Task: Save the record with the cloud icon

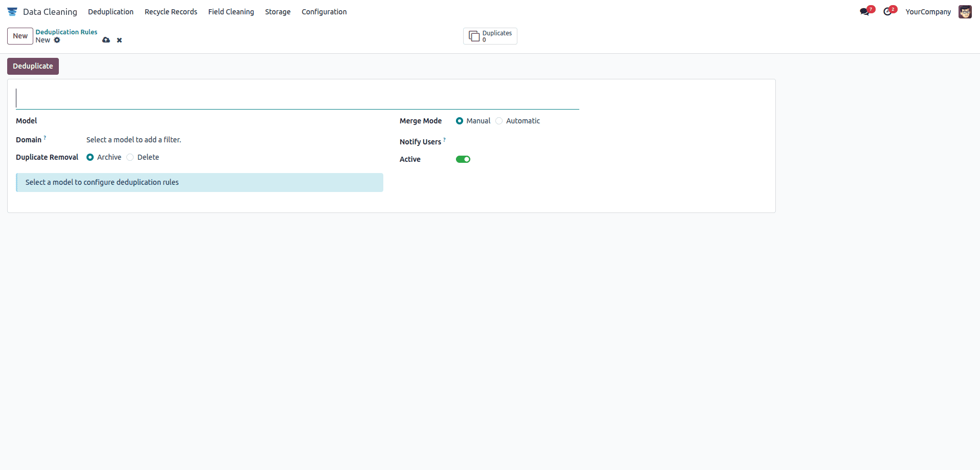Action: click(106, 40)
